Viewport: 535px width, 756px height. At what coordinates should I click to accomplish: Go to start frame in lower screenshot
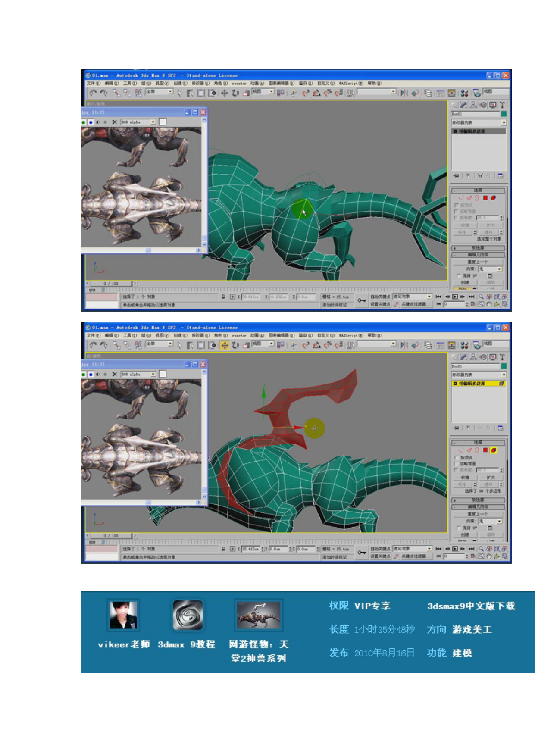tap(438, 549)
